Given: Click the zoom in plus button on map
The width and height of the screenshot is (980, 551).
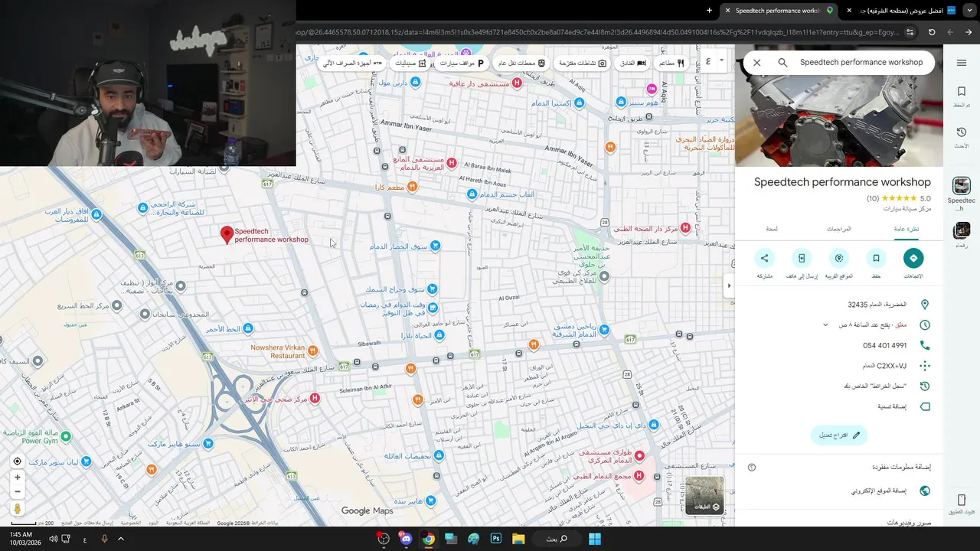Looking at the screenshot, I should pos(18,478).
